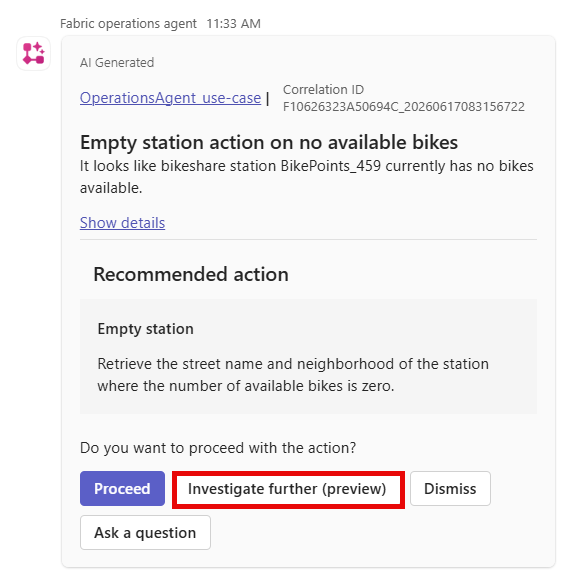
Task: Click the BikePoints_459 description text
Action: click(307, 177)
